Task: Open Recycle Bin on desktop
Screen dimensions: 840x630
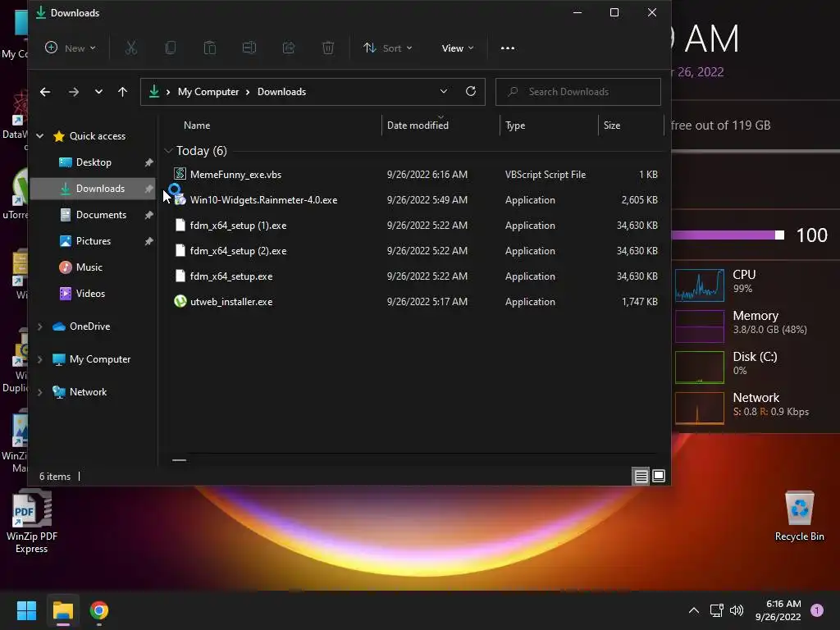Action: pos(799,516)
